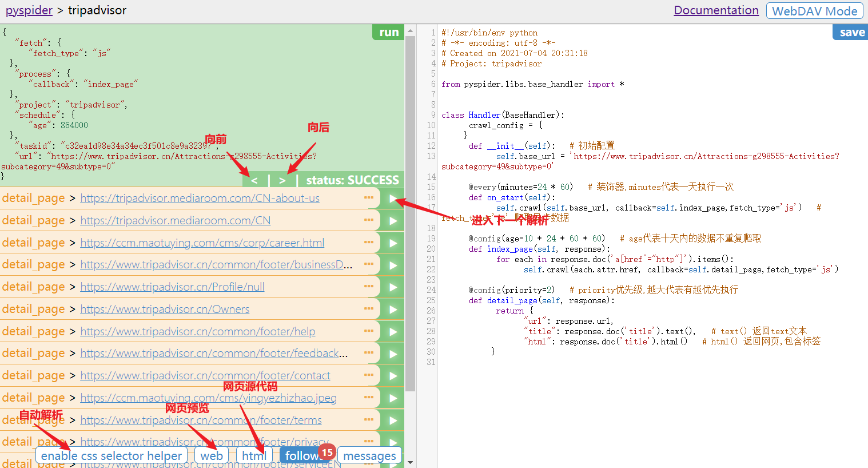Open the Documentation link
The image size is (868, 468).
(716, 10)
